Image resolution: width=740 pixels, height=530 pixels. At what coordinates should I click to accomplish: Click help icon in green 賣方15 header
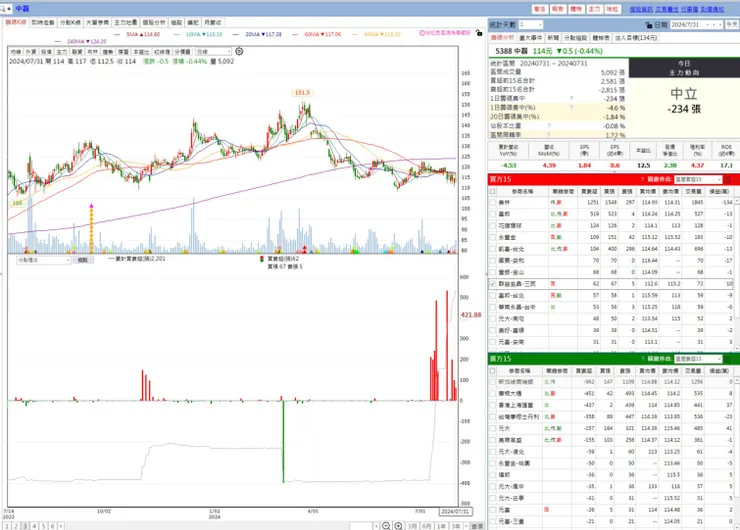tap(642, 359)
